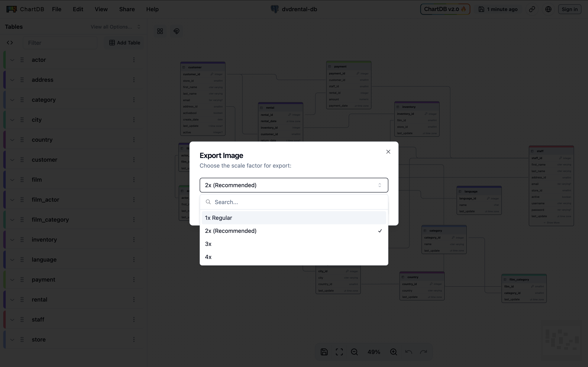Collapse the scale factor dropdown combo box
This screenshot has width=588, height=367.
click(x=294, y=185)
